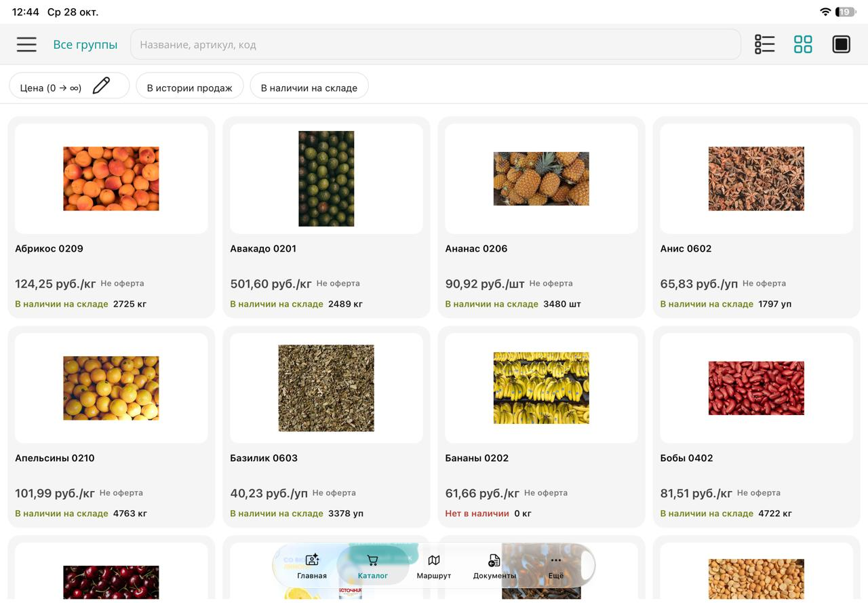Select the title Базилик 0603
The height and width of the screenshot is (603, 868).
point(264,458)
